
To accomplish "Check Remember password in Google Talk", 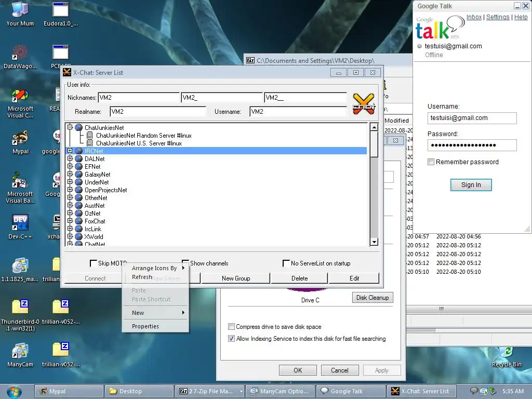I will tap(431, 162).
